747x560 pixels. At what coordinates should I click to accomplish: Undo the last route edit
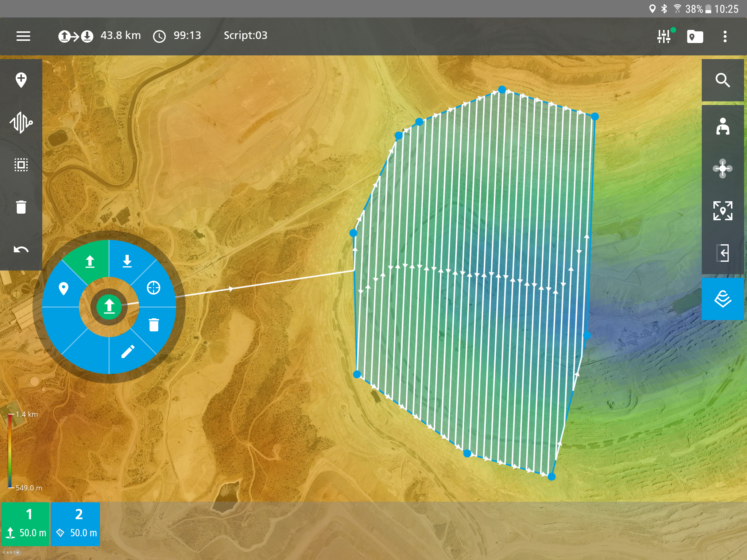click(21, 250)
